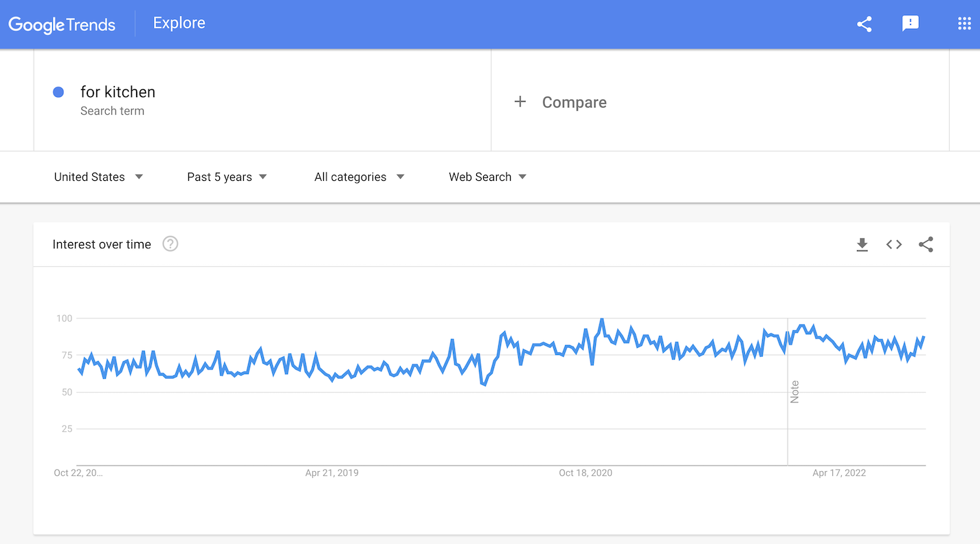Open the embed code icon
The height and width of the screenshot is (544, 980).
[894, 244]
